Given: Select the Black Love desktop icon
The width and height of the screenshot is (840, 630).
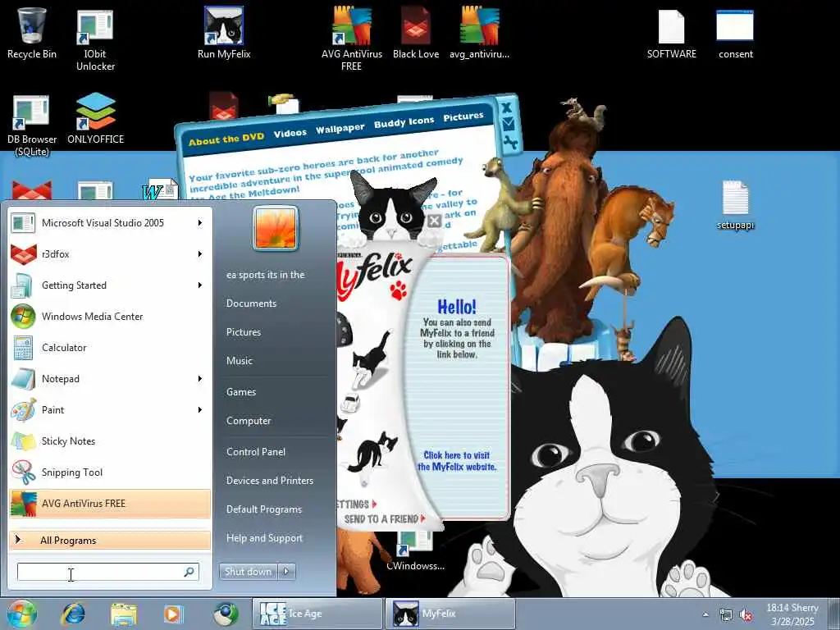Looking at the screenshot, I should tap(416, 33).
